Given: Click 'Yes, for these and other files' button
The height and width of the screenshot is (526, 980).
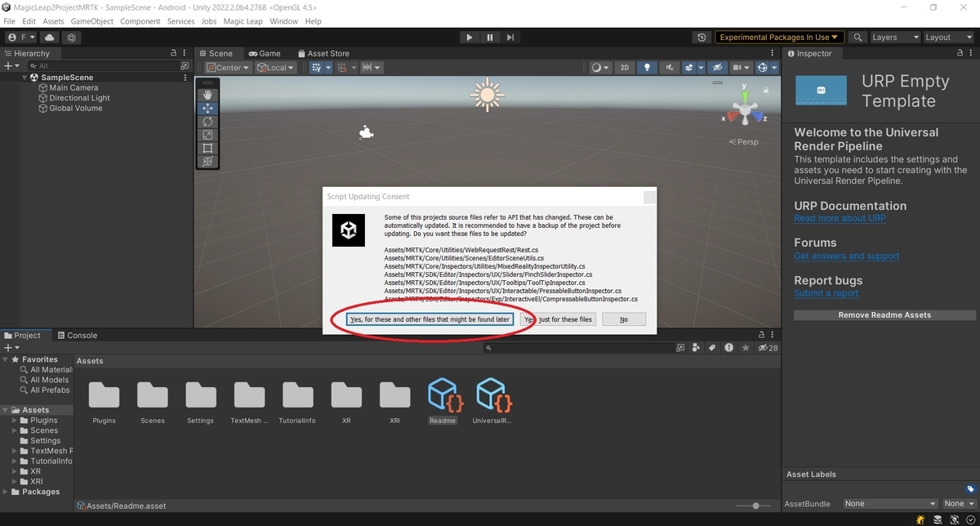Looking at the screenshot, I should pos(430,319).
